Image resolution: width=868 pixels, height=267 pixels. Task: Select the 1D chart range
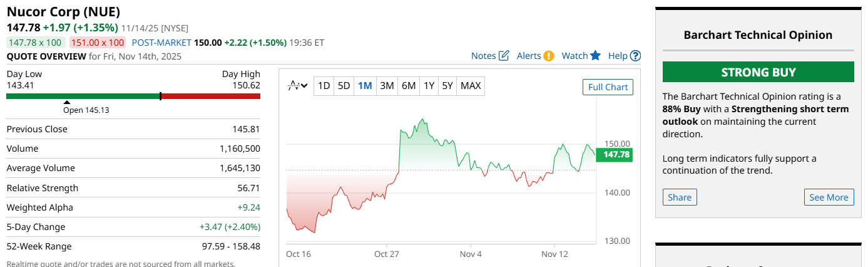(324, 86)
